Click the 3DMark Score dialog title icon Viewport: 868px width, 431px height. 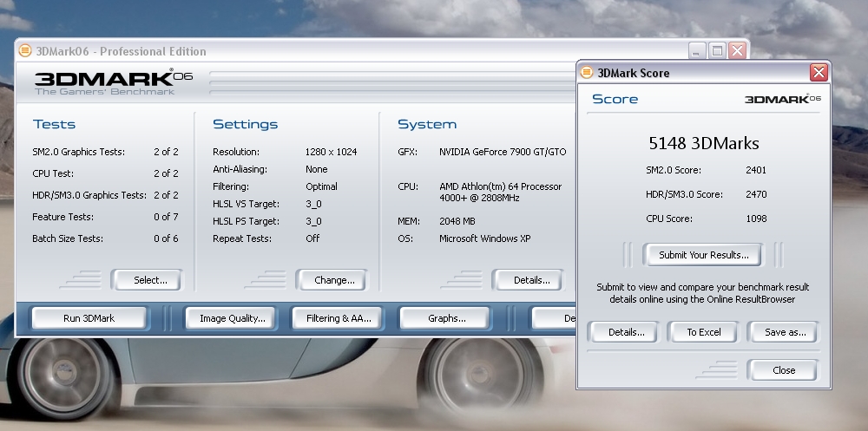tap(587, 73)
